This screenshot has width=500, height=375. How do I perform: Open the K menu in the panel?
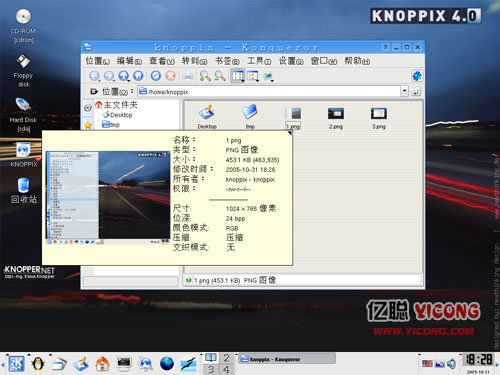[16, 364]
